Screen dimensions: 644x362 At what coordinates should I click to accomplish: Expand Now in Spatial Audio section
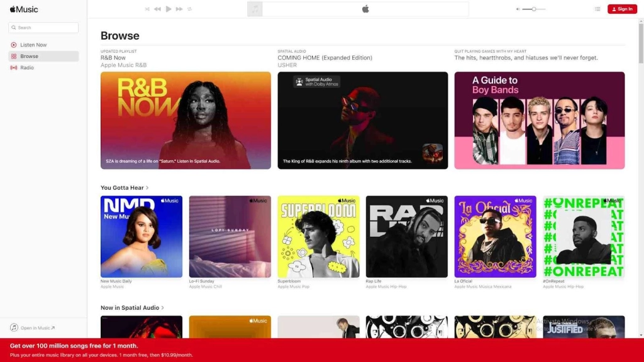[x=132, y=307]
